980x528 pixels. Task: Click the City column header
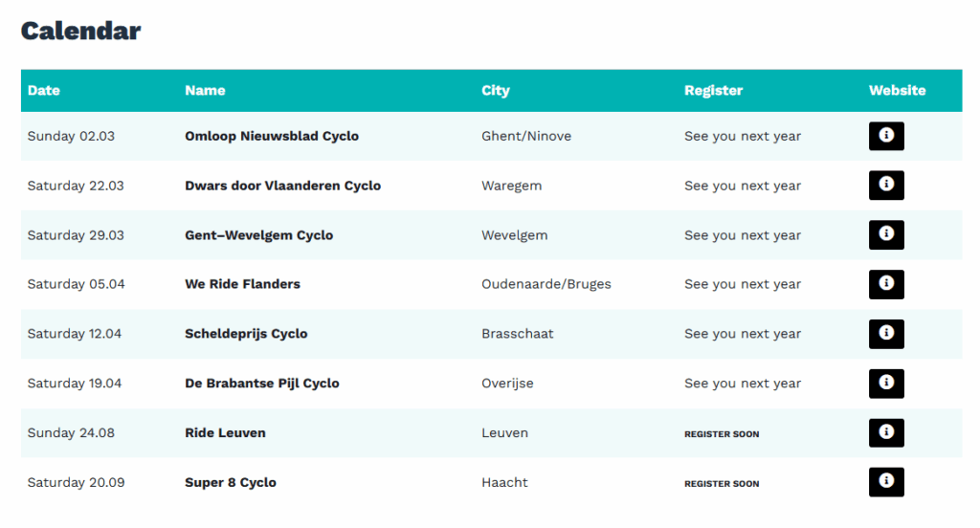[x=496, y=91]
